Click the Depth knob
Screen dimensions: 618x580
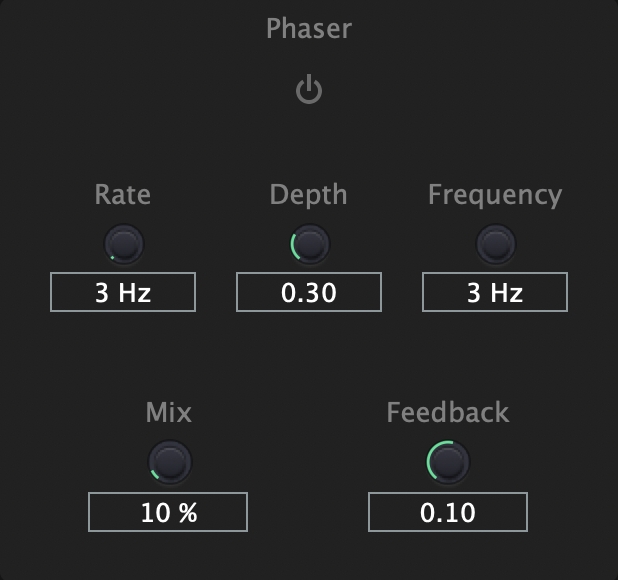click(x=310, y=243)
